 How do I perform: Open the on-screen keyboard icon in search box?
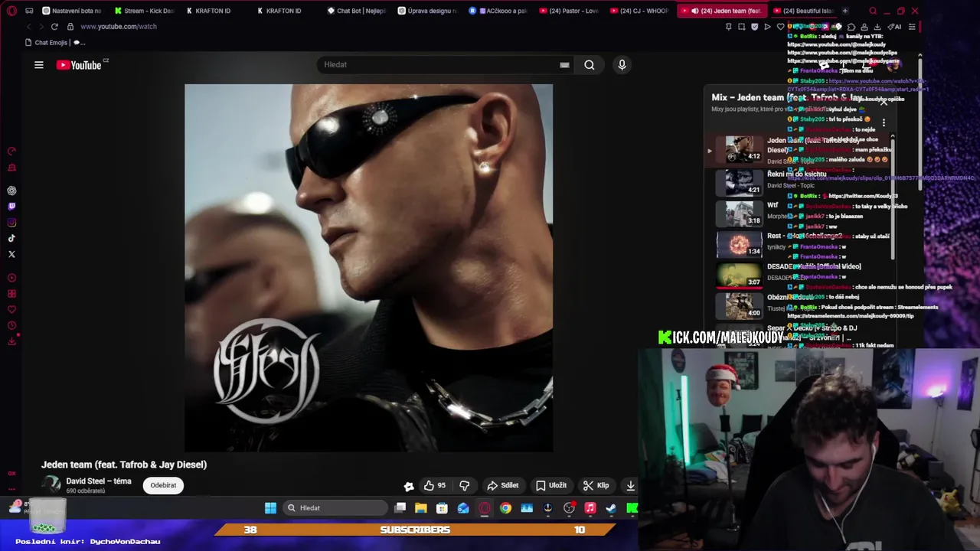tap(564, 65)
